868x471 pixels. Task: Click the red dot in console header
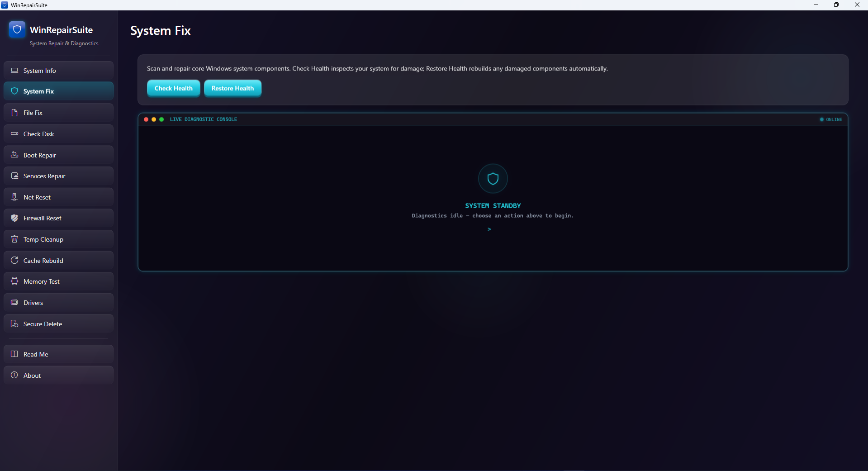click(x=146, y=119)
